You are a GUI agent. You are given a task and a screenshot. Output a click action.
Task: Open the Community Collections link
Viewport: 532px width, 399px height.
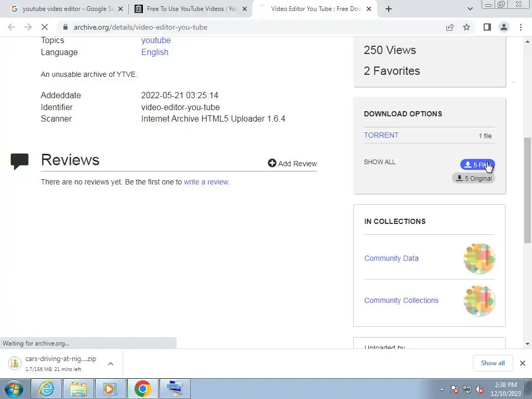(x=402, y=300)
